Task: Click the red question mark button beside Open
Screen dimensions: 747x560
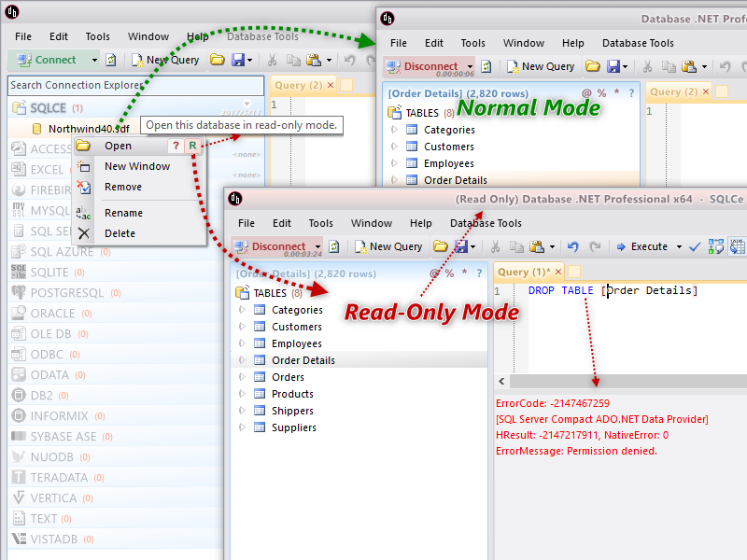Action: pos(176,146)
